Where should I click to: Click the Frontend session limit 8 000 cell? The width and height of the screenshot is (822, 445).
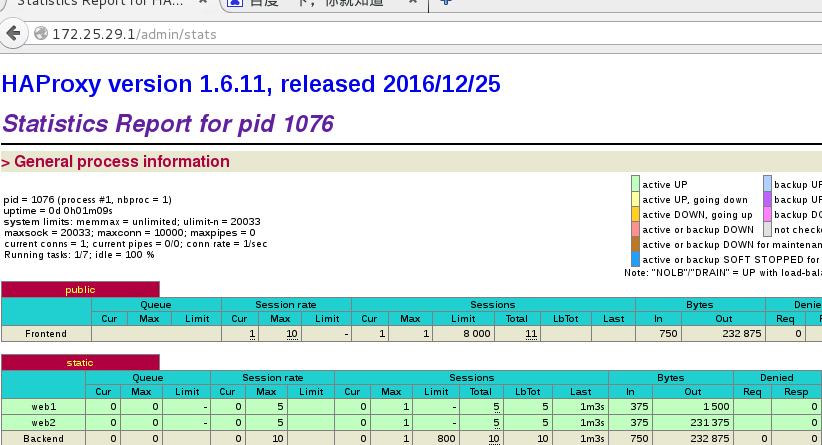point(463,334)
